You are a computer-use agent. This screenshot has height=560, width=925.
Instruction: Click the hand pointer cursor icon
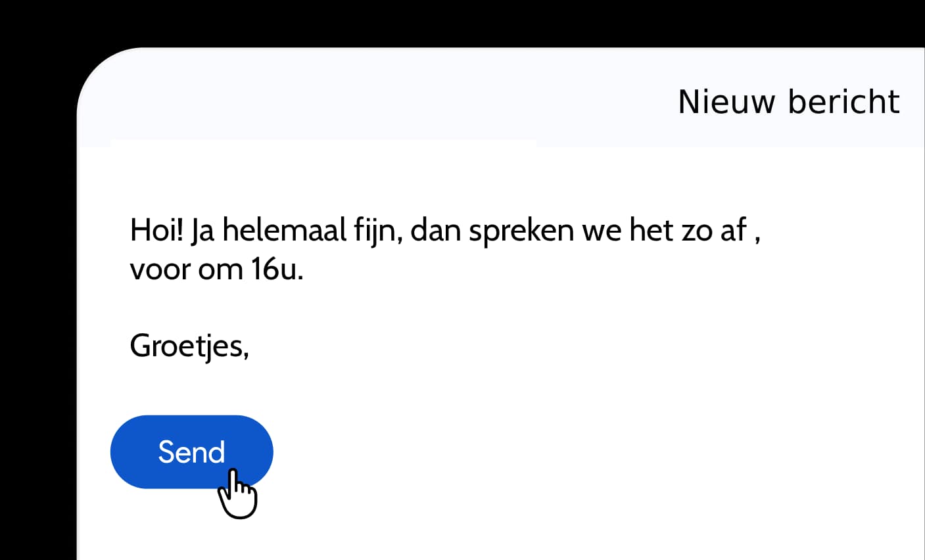tap(237, 494)
